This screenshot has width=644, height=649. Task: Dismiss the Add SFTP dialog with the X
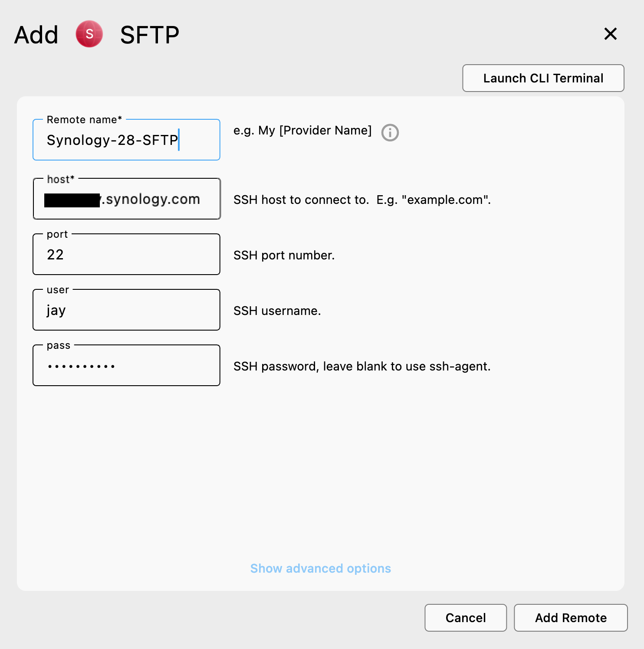[x=611, y=34]
